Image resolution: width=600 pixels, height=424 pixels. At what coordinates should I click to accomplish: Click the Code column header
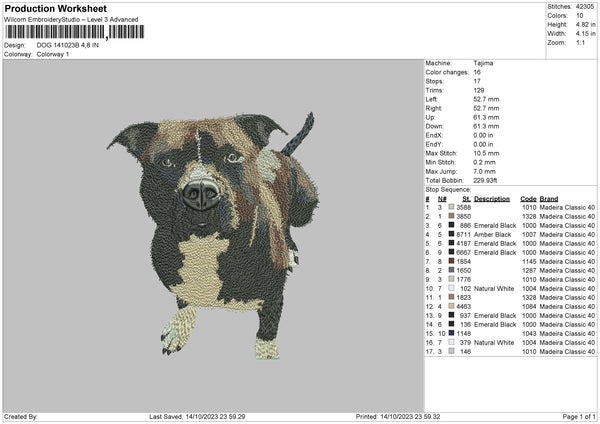[x=528, y=198]
